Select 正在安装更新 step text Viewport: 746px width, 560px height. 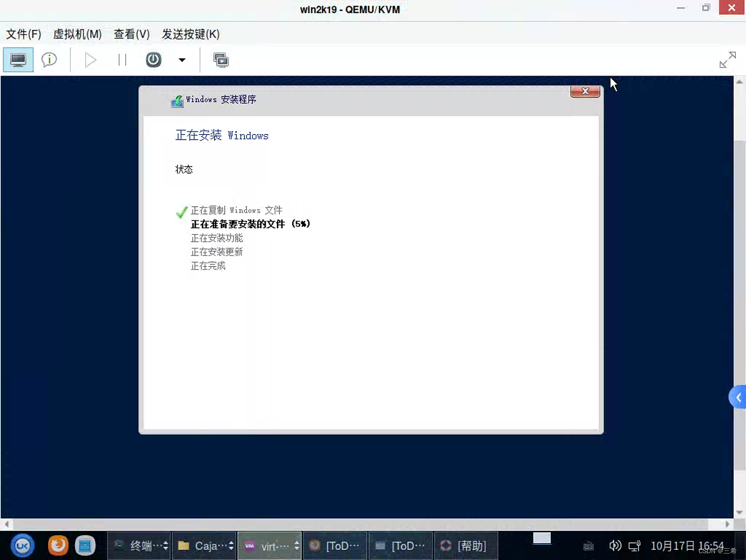coord(217,252)
